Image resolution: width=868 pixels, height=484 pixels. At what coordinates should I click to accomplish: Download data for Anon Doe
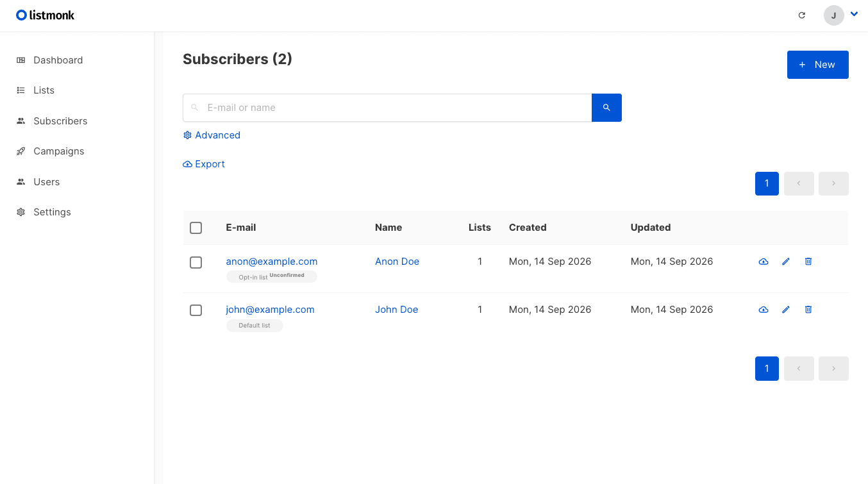(763, 262)
